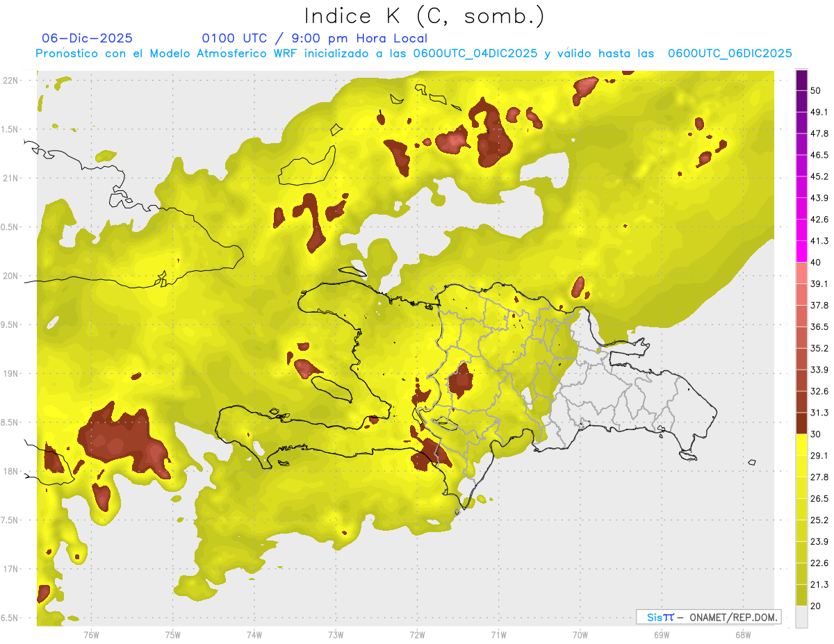Click the "21.3" value on the color scale
The image size is (834, 644).
pos(820,584)
